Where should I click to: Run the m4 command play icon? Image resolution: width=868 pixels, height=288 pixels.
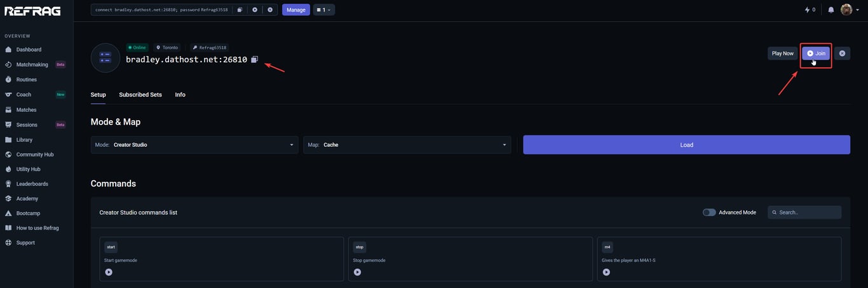tap(606, 272)
